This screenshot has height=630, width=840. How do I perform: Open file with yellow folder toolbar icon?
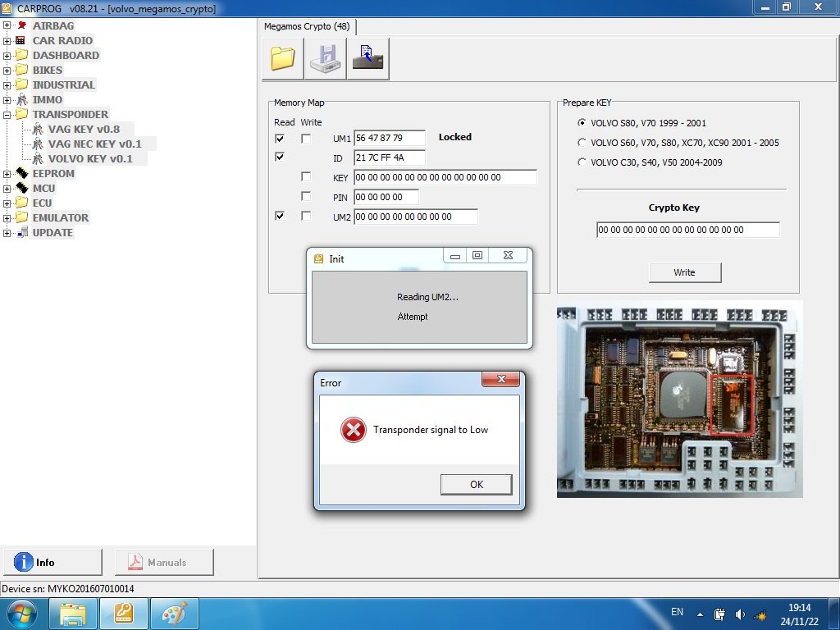283,58
